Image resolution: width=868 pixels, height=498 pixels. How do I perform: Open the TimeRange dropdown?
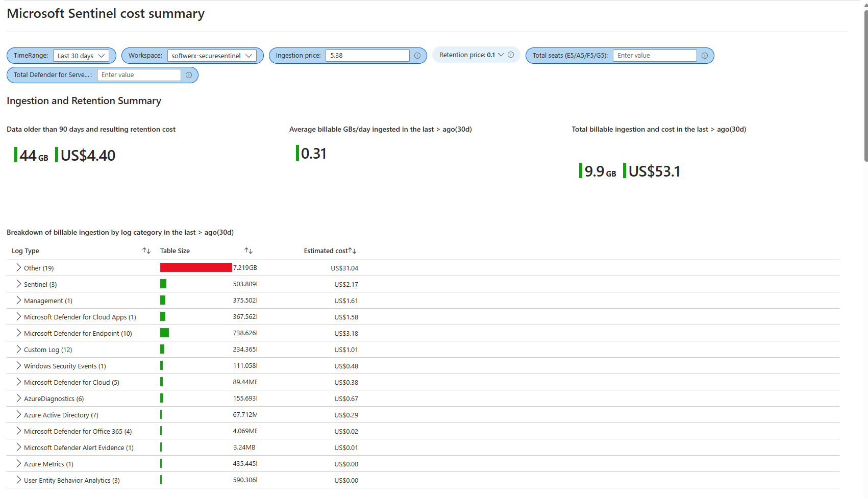click(82, 56)
